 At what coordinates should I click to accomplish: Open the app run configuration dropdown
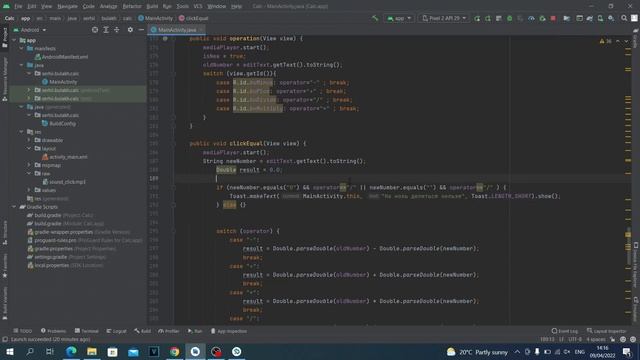pyautogui.click(x=399, y=18)
